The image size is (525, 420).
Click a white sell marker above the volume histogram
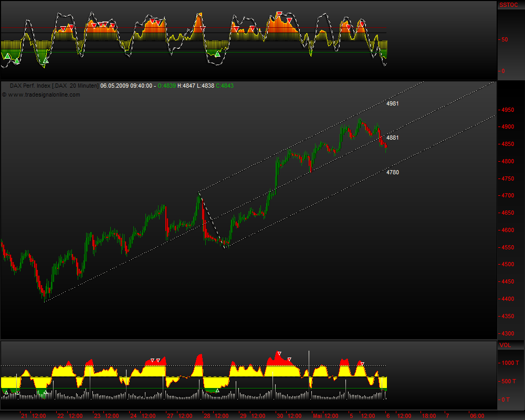153,360
